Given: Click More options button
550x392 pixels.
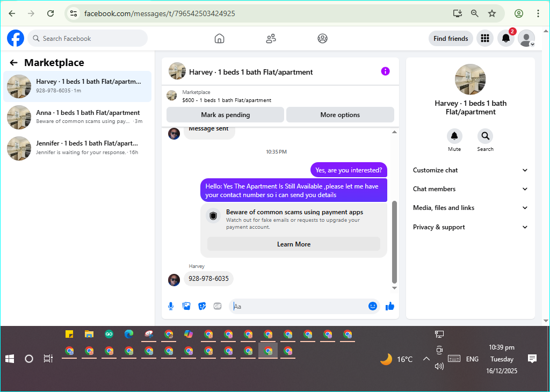Looking at the screenshot, I should tap(340, 115).
